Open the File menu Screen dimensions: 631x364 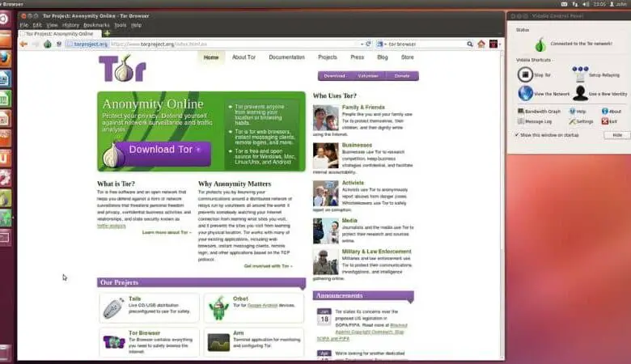pos(24,25)
